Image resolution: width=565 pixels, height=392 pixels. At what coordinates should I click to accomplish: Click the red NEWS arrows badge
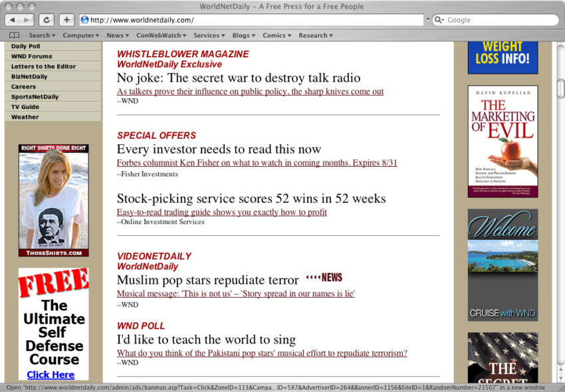point(324,277)
